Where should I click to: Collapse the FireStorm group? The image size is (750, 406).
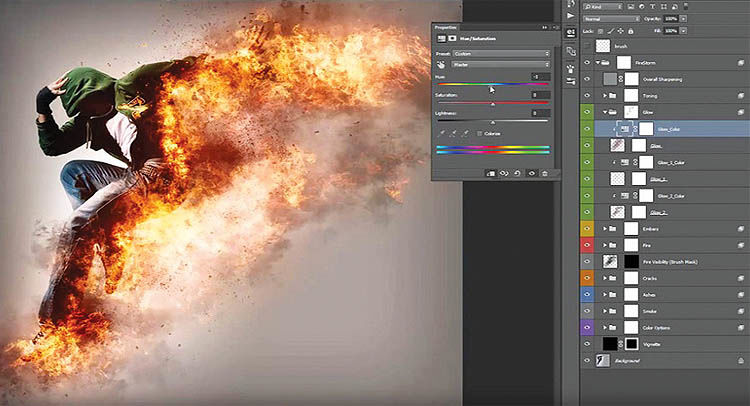(x=598, y=63)
